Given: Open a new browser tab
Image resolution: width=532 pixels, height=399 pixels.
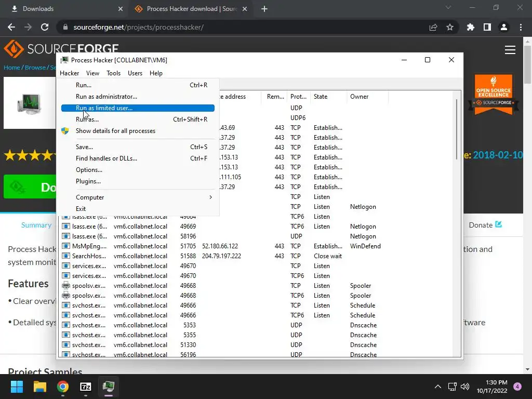Looking at the screenshot, I should click(x=264, y=9).
